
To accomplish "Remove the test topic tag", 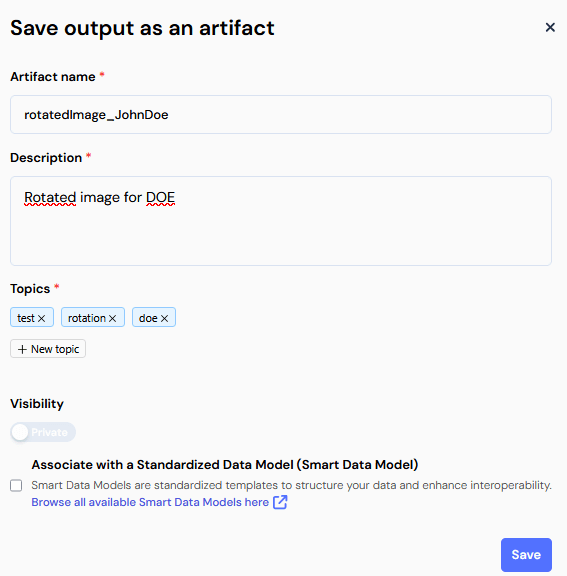I will 41,318.
